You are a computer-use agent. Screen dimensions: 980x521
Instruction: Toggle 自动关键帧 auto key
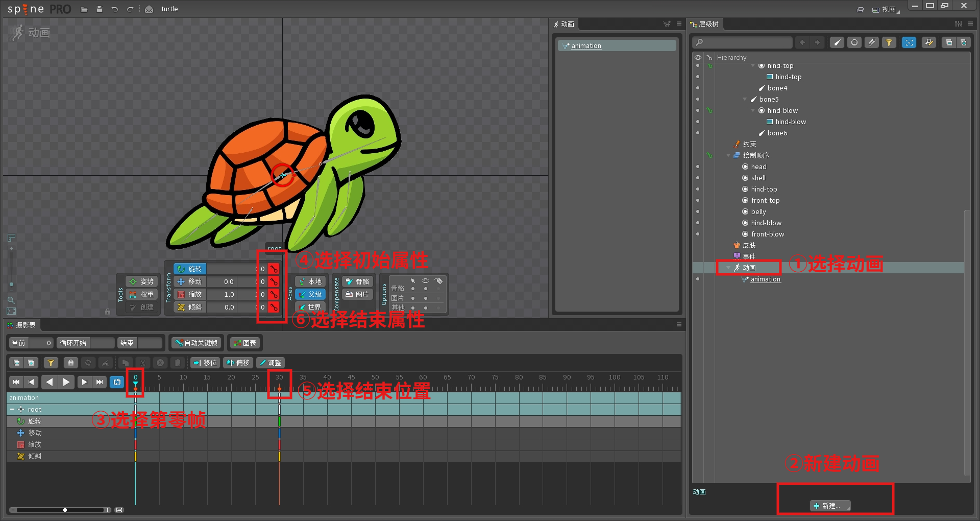(197, 343)
